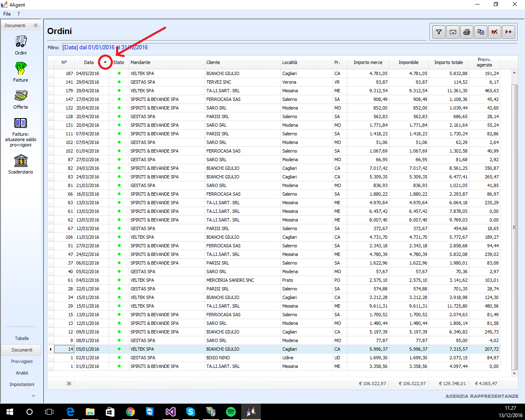
Task: Open Cortana search in taskbar
Action: 30,412
